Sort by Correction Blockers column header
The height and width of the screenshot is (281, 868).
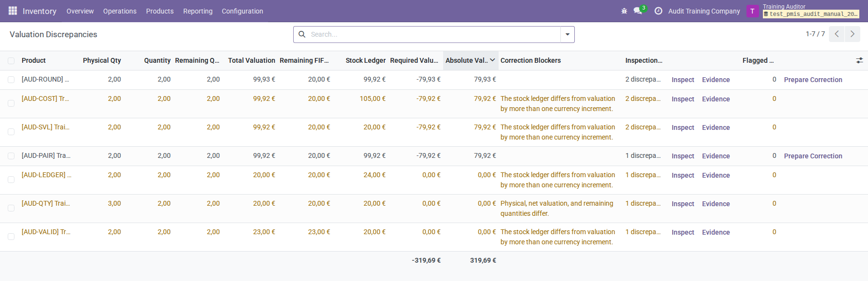click(530, 60)
